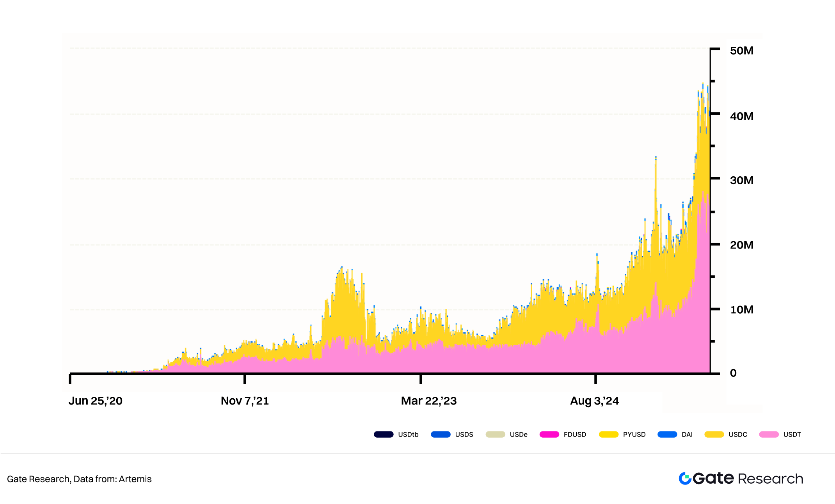This screenshot has width=835, height=504.
Task: Click the Gate Research brand text
Action: (748, 479)
